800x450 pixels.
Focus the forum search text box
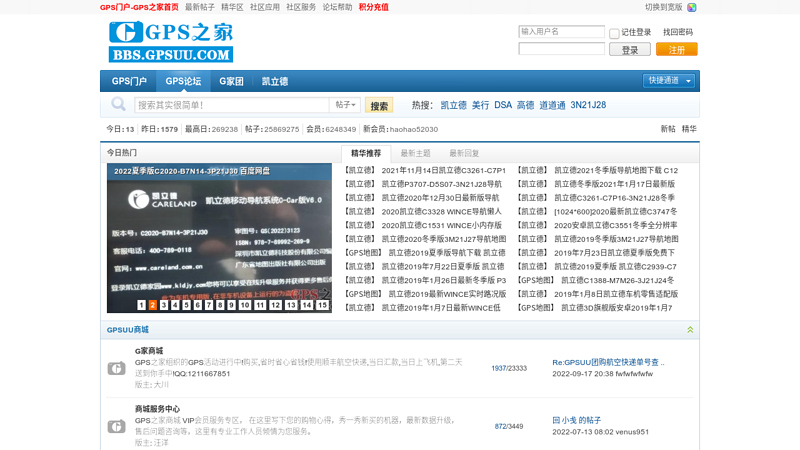(232, 105)
